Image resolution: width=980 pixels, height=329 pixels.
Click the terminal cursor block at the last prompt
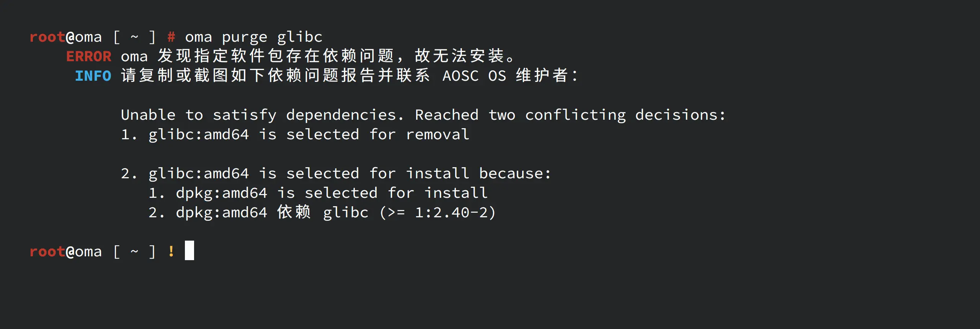[x=189, y=251]
